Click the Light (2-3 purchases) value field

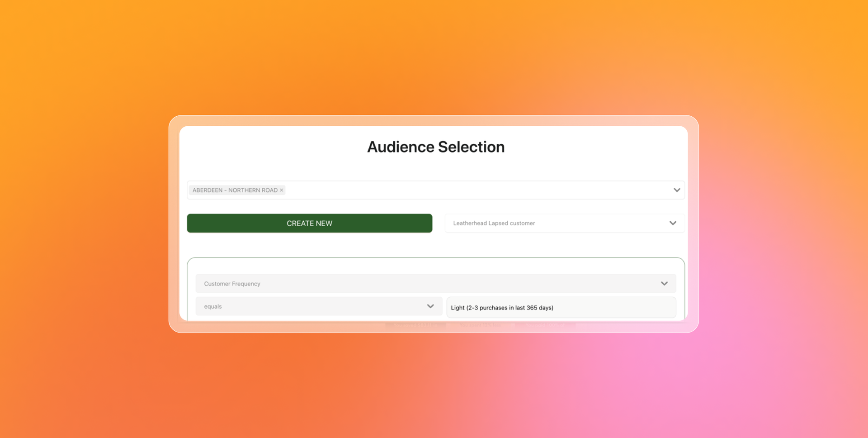tap(561, 307)
